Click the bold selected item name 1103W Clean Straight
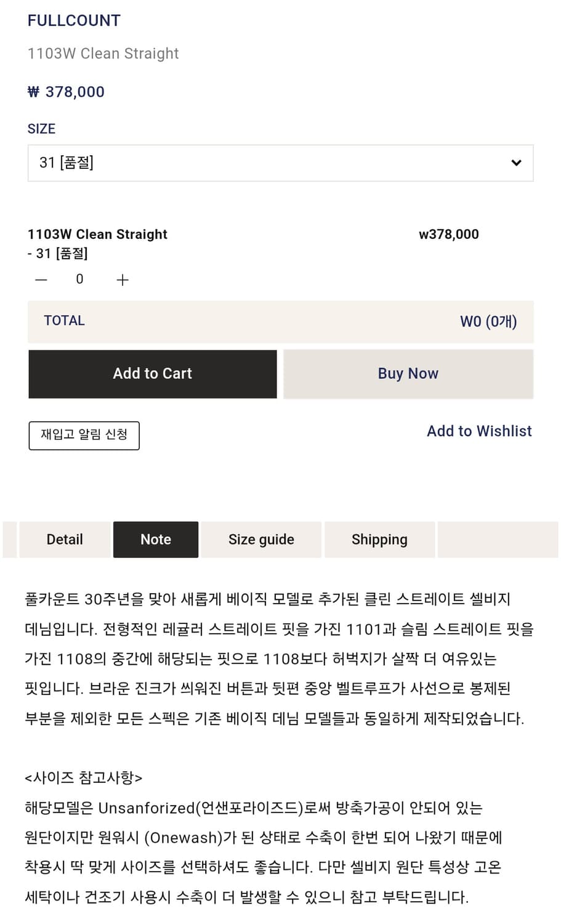Image resolution: width=561 pixels, height=924 pixels. 97,234
